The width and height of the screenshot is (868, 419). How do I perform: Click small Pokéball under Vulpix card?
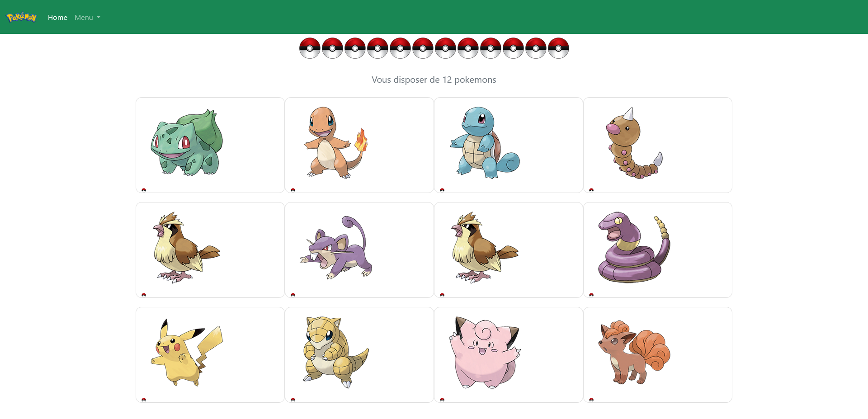click(x=591, y=400)
